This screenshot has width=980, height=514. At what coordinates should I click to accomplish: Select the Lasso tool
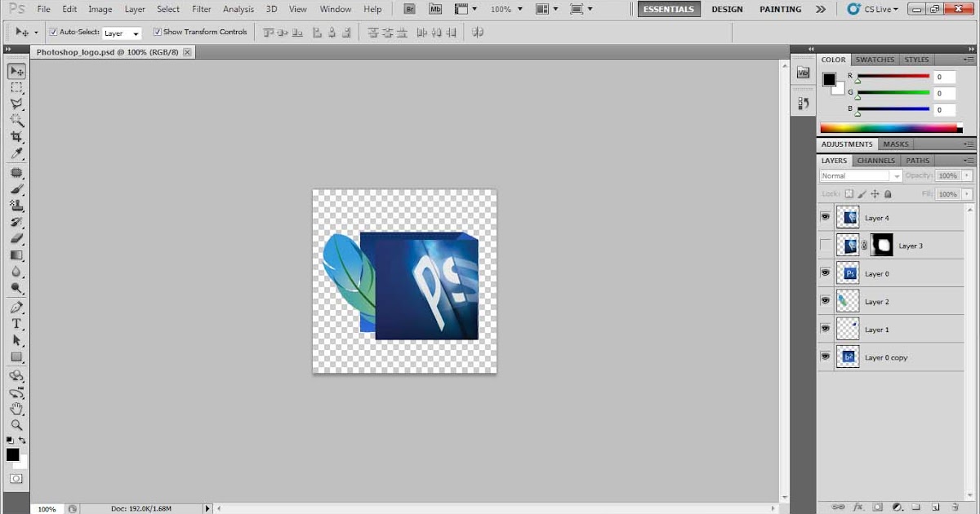[x=16, y=104]
